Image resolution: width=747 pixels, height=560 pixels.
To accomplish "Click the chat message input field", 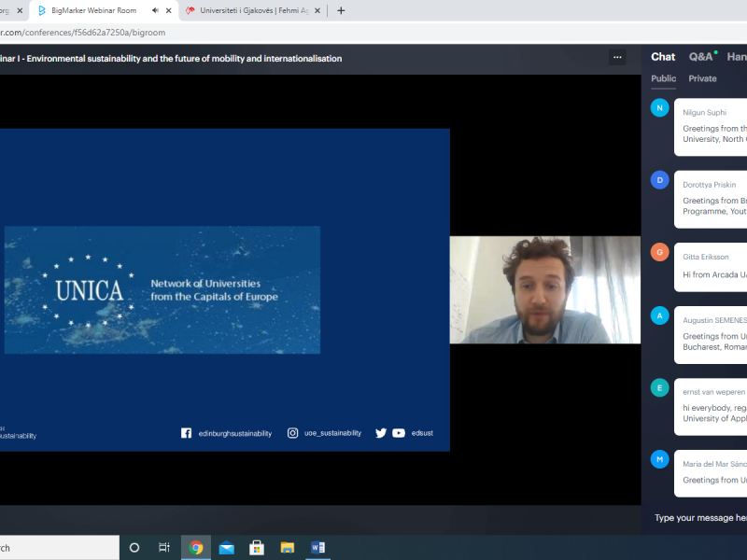I will coord(700,518).
